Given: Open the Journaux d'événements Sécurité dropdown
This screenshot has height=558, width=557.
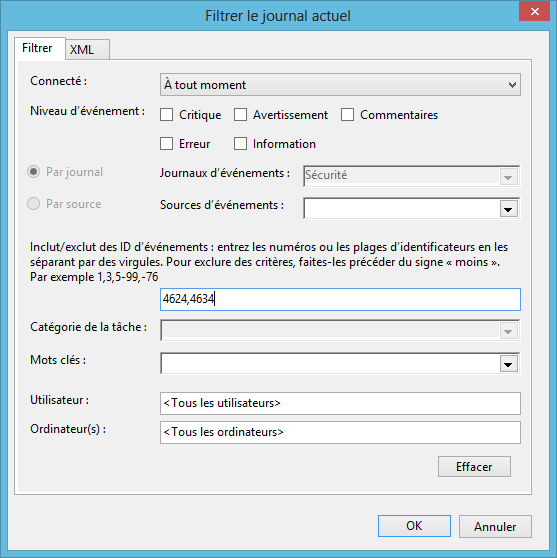Looking at the screenshot, I should pyautogui.click(x=411, y=176).
